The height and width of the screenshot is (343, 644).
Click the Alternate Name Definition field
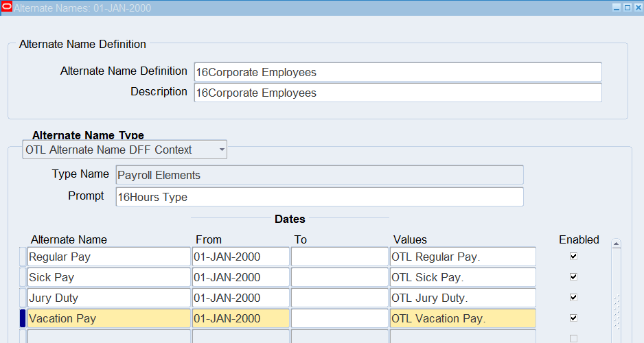pyautogui.click(x=398, y=72)
